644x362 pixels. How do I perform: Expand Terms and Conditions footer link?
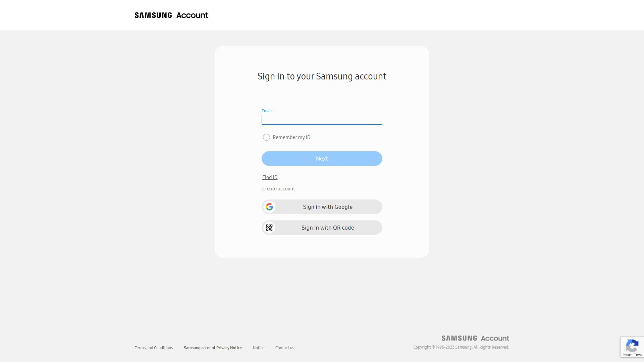[154, 348]
